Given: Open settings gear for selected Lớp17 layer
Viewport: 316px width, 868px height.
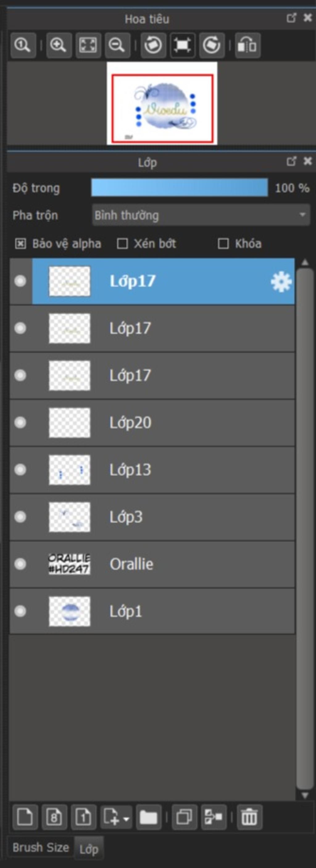Looking at the screenshot, I should (281, 281).
